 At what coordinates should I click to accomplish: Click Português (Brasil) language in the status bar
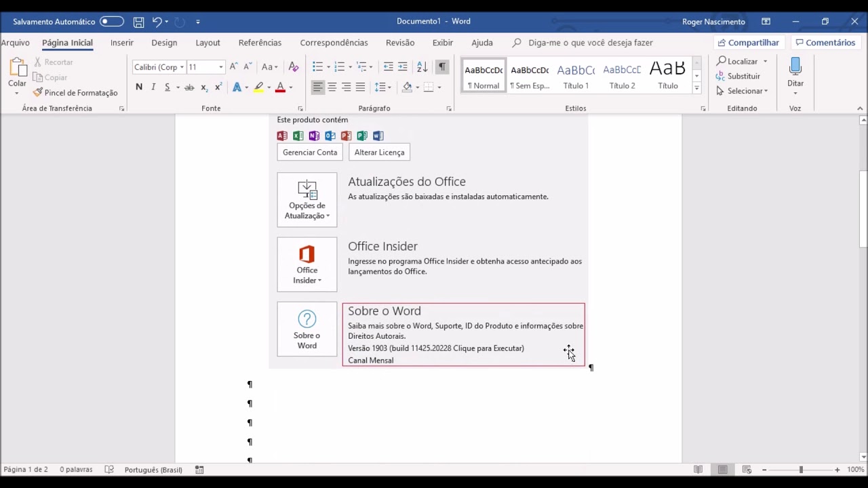[x=153, y=470]
